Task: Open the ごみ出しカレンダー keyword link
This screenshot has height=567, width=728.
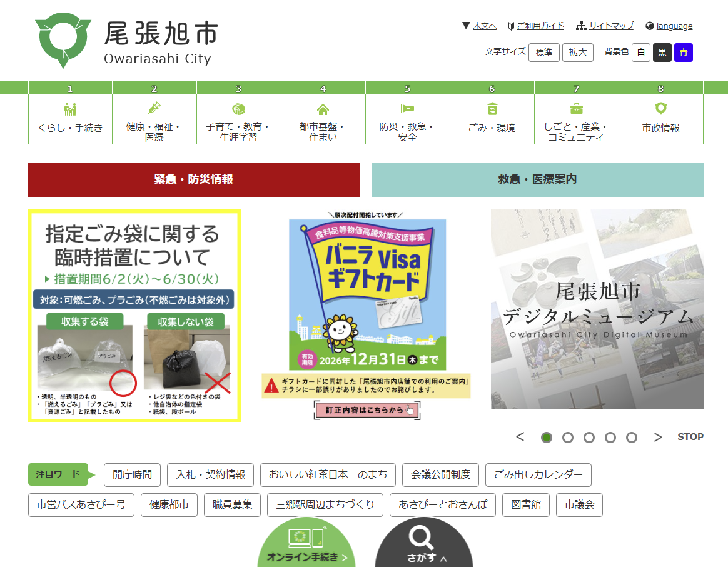Action: [538, 475]
